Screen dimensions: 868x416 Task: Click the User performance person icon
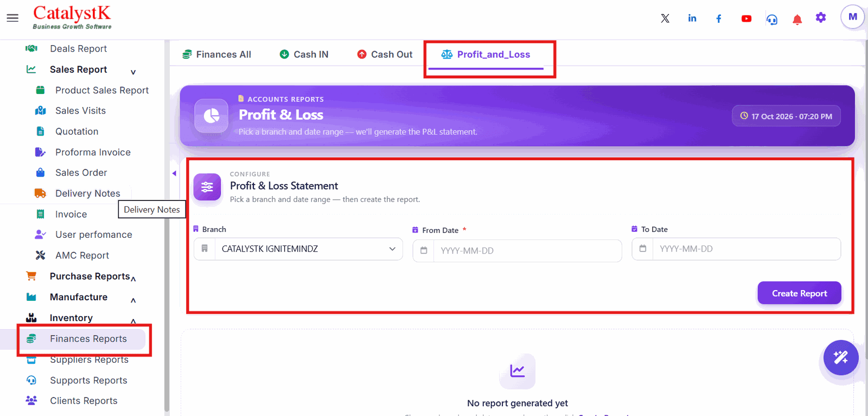pos(40,235)
